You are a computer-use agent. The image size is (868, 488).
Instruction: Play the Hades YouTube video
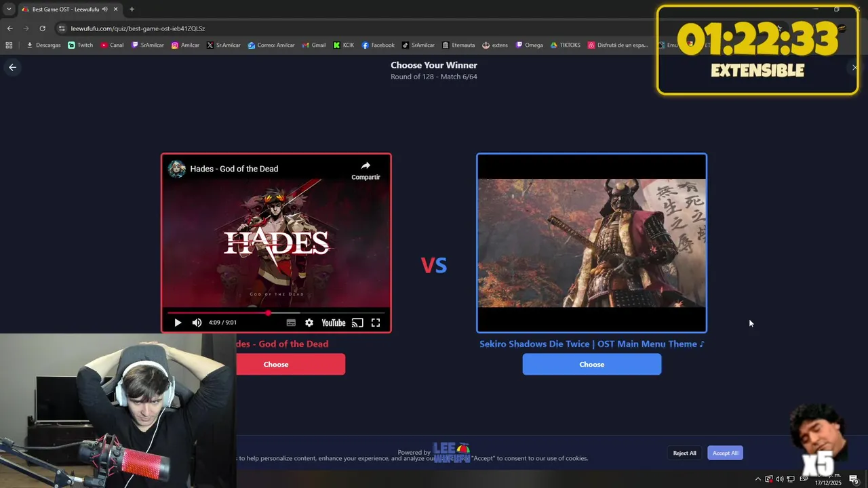tap(178, 323)
